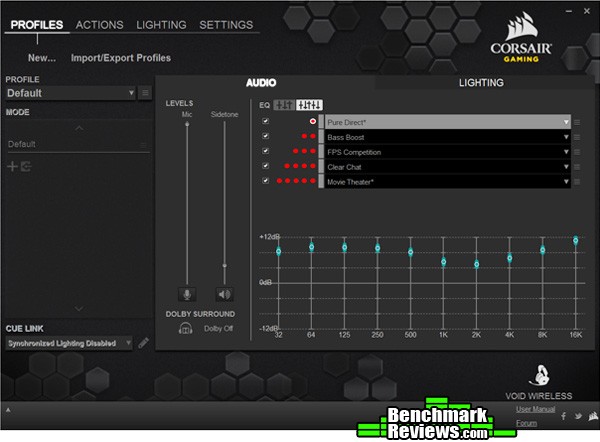
Task: Open menu handle for FPS Competition preset
Action: click(x=577, y=152)
